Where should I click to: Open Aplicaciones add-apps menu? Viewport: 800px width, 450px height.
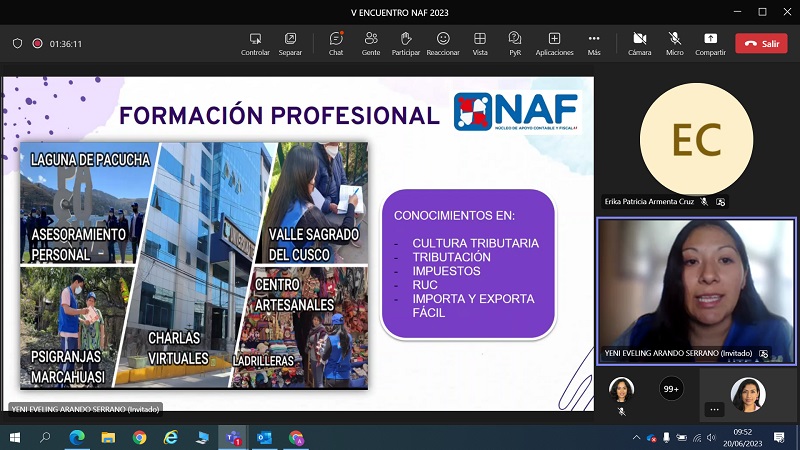[x=554, y=44]
